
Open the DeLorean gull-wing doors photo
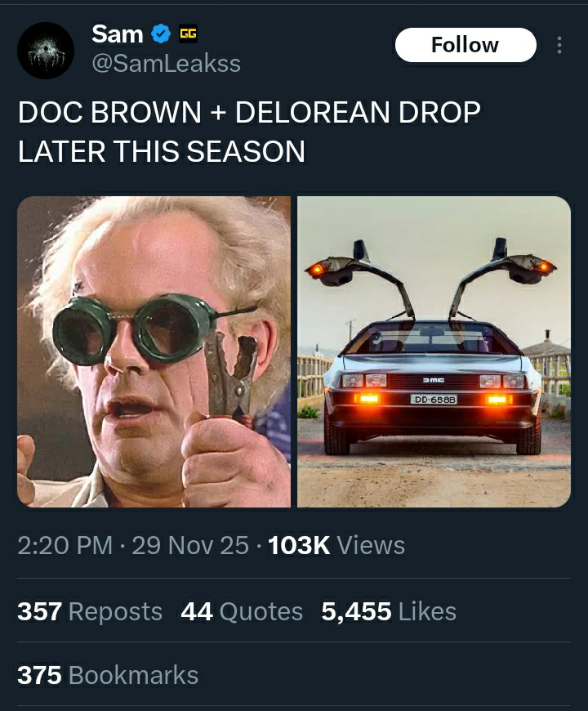[434, 351]
